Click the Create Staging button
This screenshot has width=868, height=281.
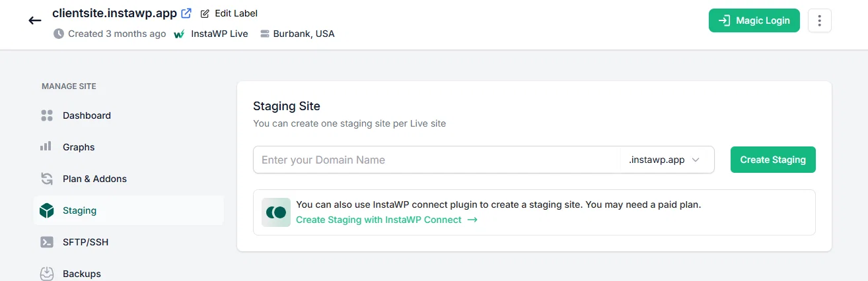tap(773, 160)
